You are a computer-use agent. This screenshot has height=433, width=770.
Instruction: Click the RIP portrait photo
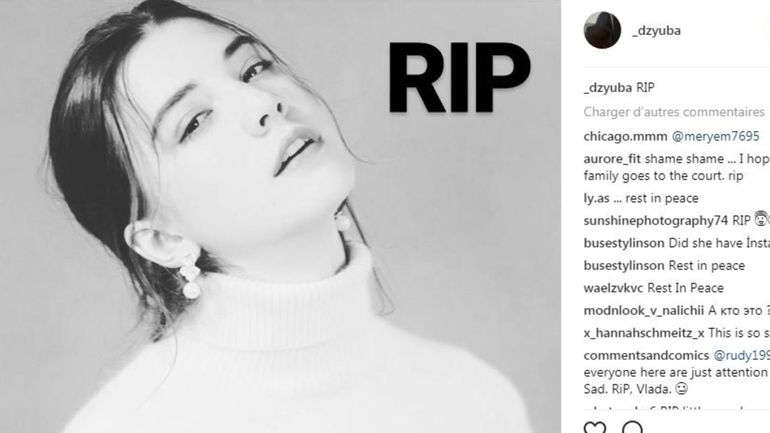pyautogui.click(x=280, y=216)
